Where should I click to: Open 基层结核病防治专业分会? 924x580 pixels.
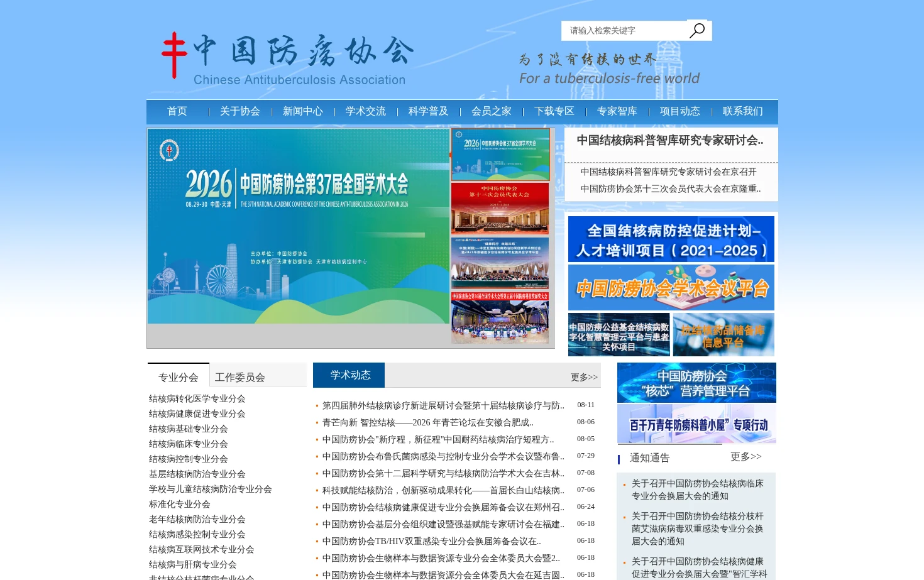pyautogui.click(x=197, y=474)
